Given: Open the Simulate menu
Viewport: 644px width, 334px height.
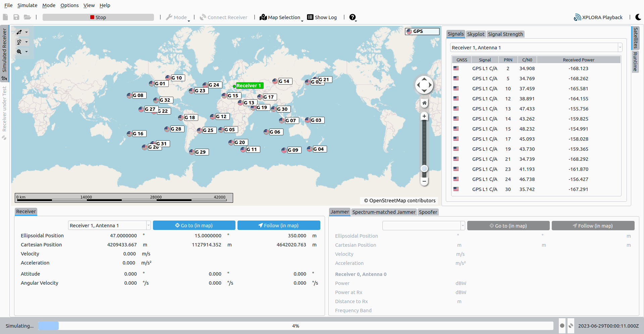Looking at the screenshot, I should pos(27,5).
